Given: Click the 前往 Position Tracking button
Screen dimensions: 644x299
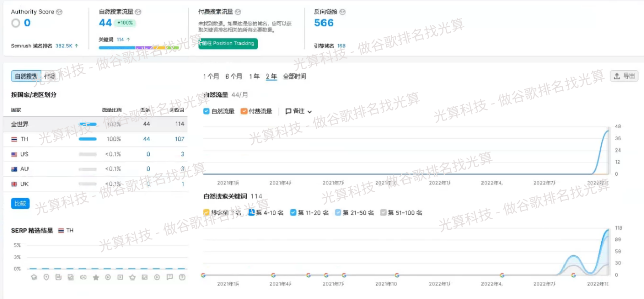Looking at the screenshot, I should [x=227, y=44].
